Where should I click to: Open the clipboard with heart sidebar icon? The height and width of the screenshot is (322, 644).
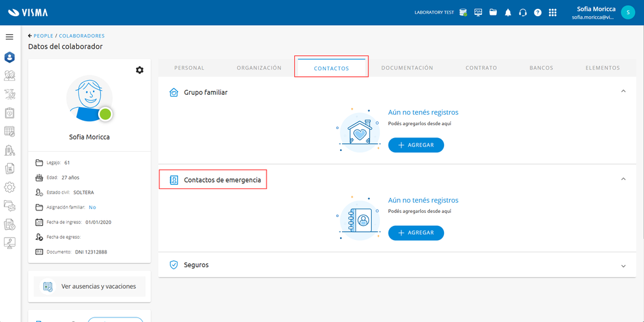point(10,113)
